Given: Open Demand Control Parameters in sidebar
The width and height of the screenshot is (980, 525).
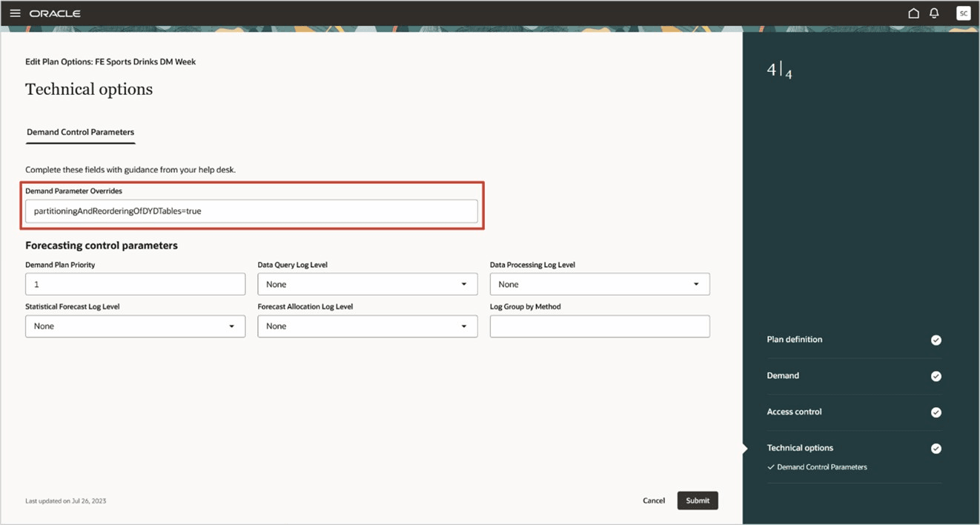Looking at the screenshot, I should pyautogui.click(x=822, y=467).
